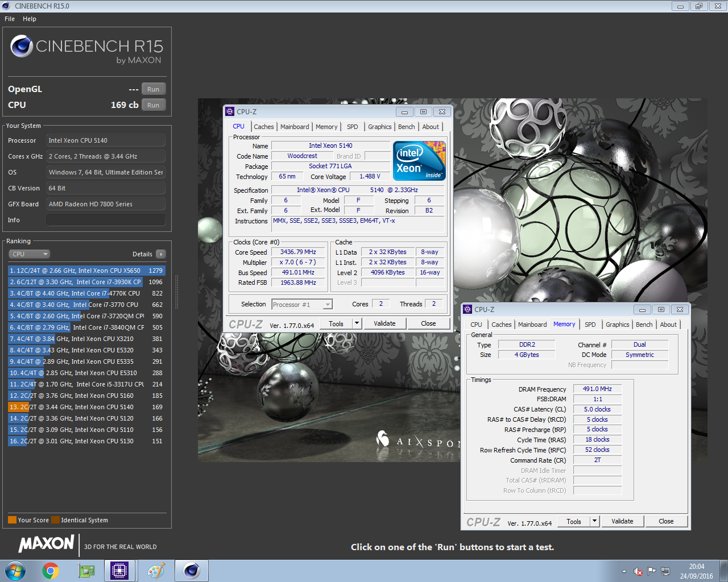The height and width of the screenshot is (582, 728).
Task: Click the Info input field
Action: click(x=106, y=220)
